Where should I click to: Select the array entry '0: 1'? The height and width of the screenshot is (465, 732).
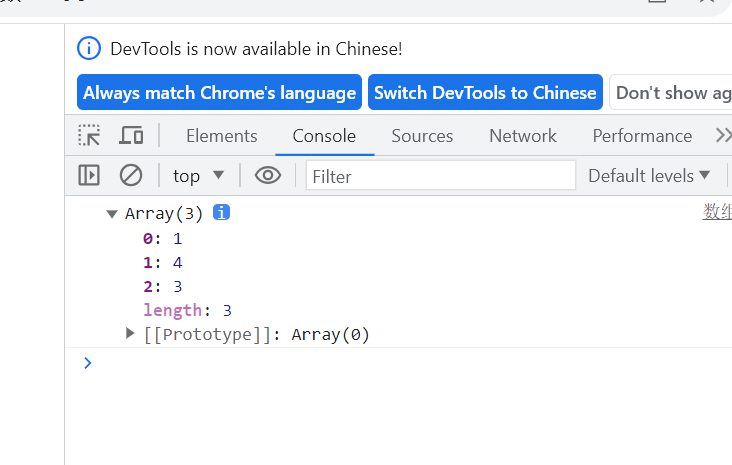[162, 239]
